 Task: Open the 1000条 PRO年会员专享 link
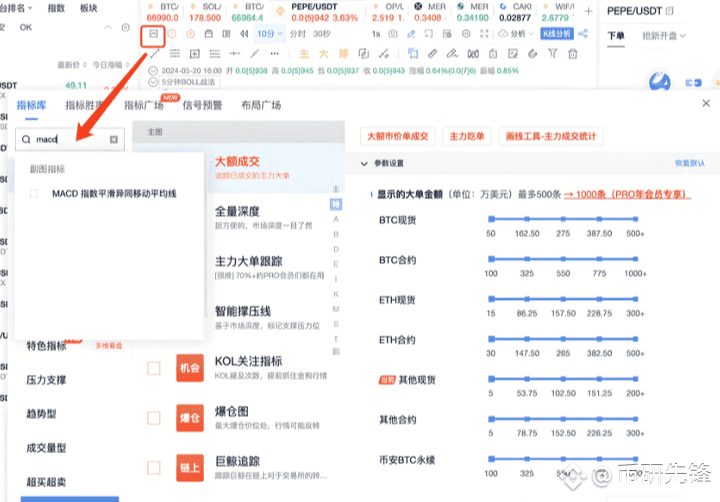point(627,194)
